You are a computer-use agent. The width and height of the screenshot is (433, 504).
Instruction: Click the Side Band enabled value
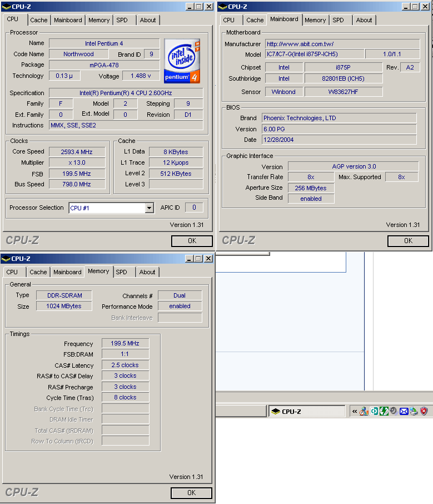tap(311, 199)
